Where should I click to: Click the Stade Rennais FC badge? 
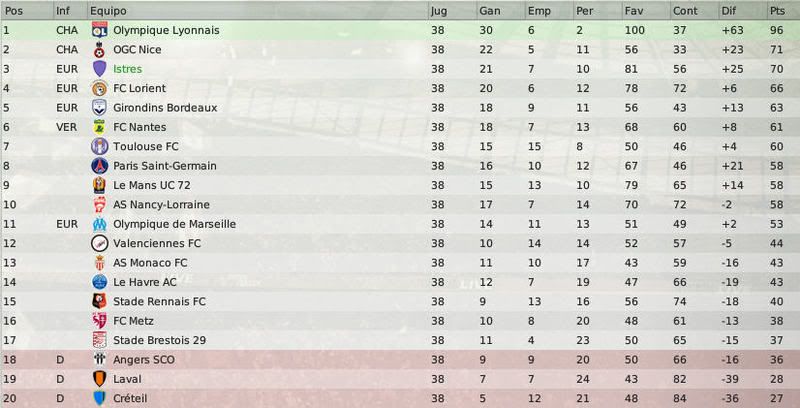click(x=99, y=301)
